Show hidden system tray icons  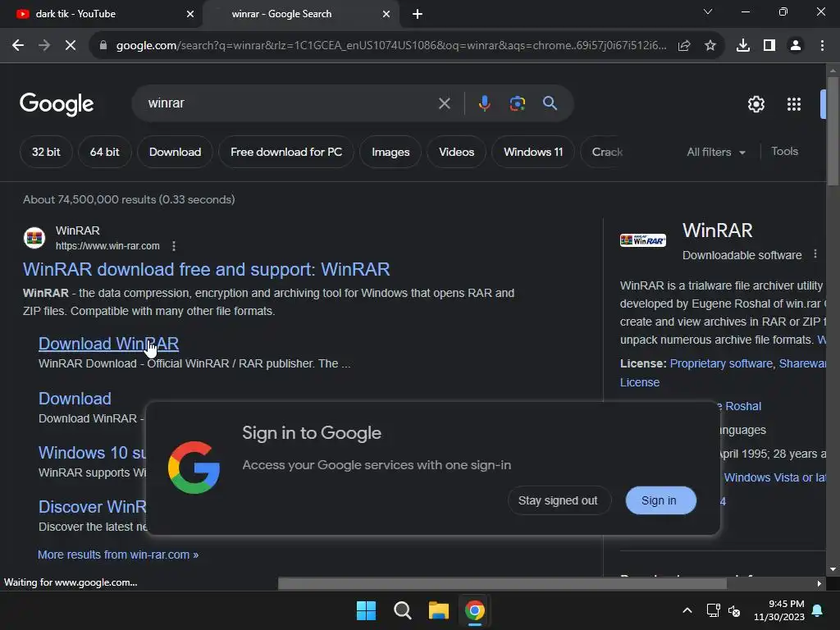click(687, 610)
